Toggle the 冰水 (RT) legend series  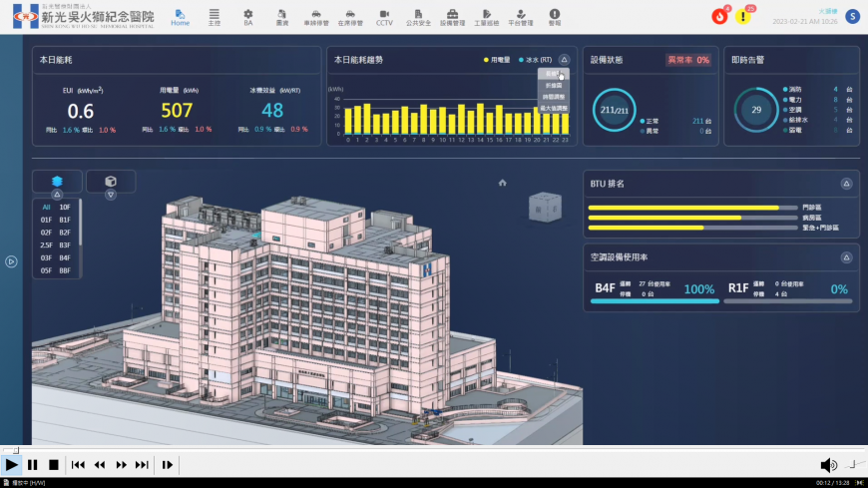[536, 60]
